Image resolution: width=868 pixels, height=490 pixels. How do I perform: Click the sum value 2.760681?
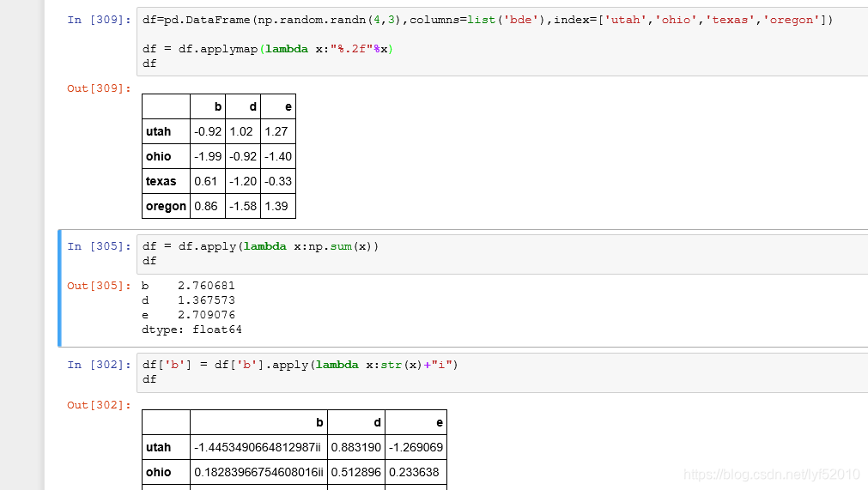tap(206, 286)
